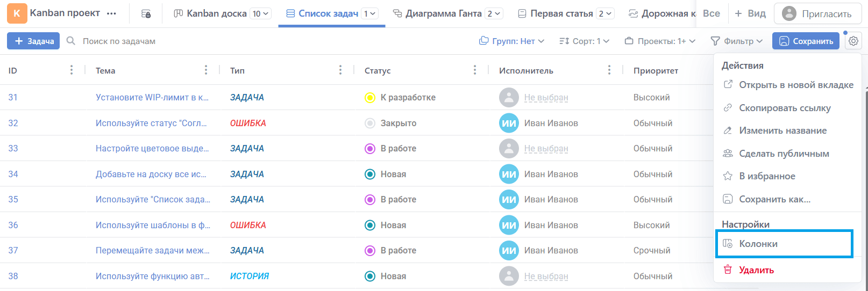
Task: Open the Проекты: 1+ dropdown
Action: 660,41
